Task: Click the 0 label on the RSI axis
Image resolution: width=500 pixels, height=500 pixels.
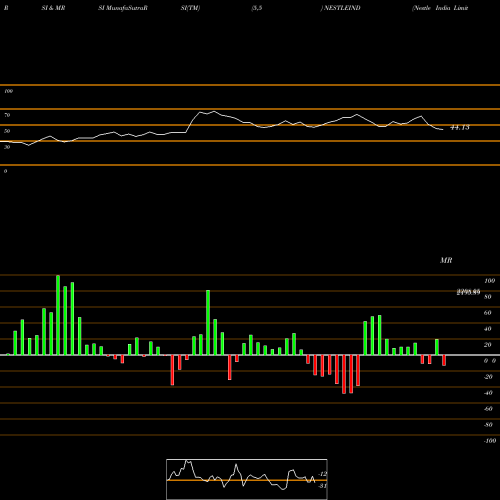Action: pos(5,171)
